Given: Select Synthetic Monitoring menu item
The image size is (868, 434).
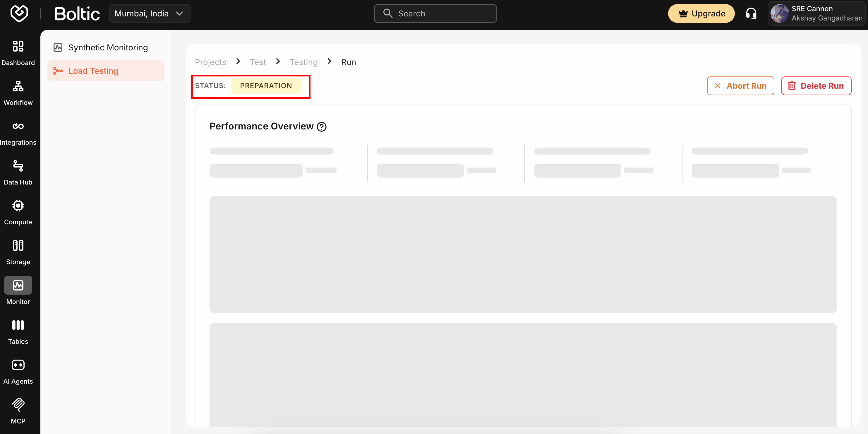Looking at the screenshot, I should click(108, 47).
